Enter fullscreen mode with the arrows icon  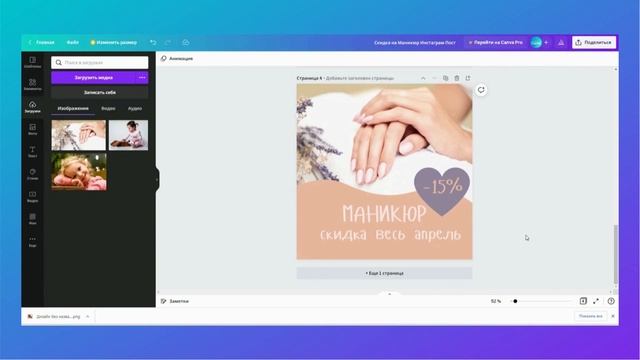[596, 301]
